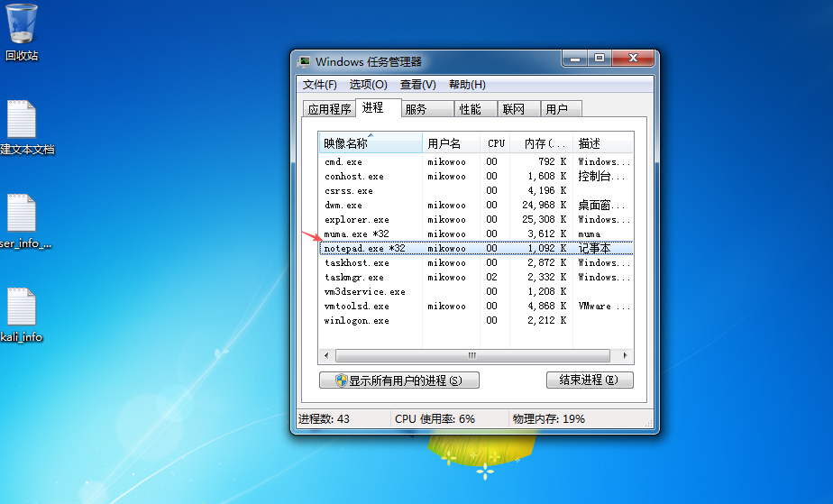
Task: Click the 物理内存: 19% status entry
Action: [549, 419]
